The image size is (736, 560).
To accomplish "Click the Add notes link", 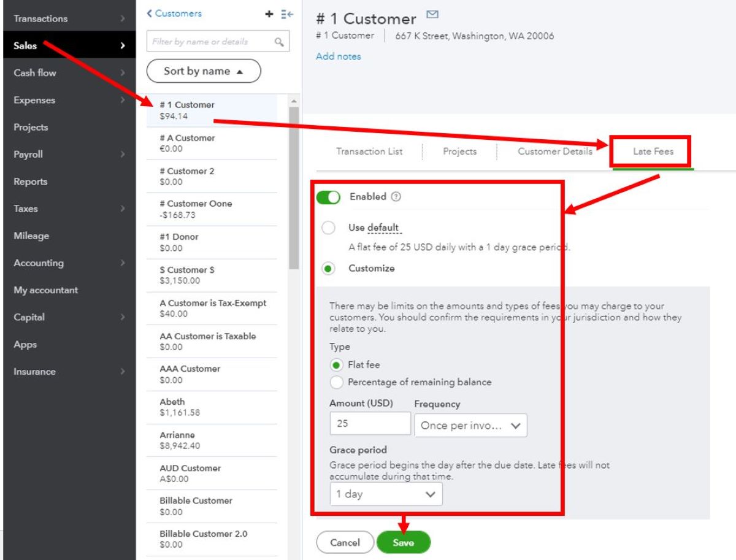I will pyautogui.click(x=339, y=56).
